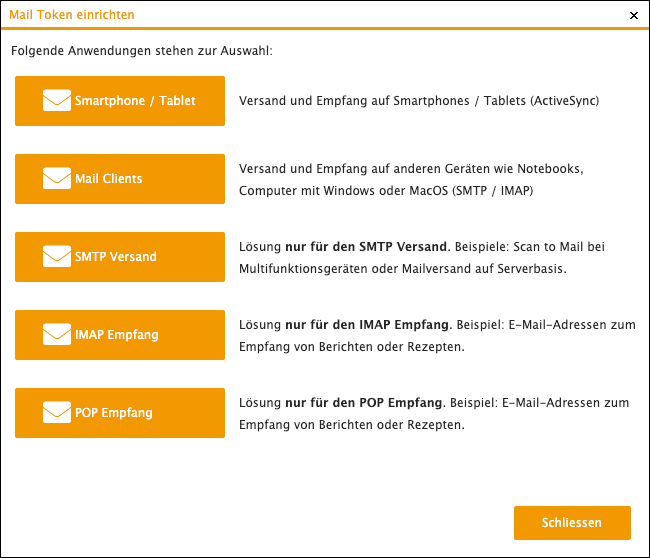Click the envelope icon beside IMAP Empfang
The height and width of the screenshot is (558, 650).
pos(57,334)
